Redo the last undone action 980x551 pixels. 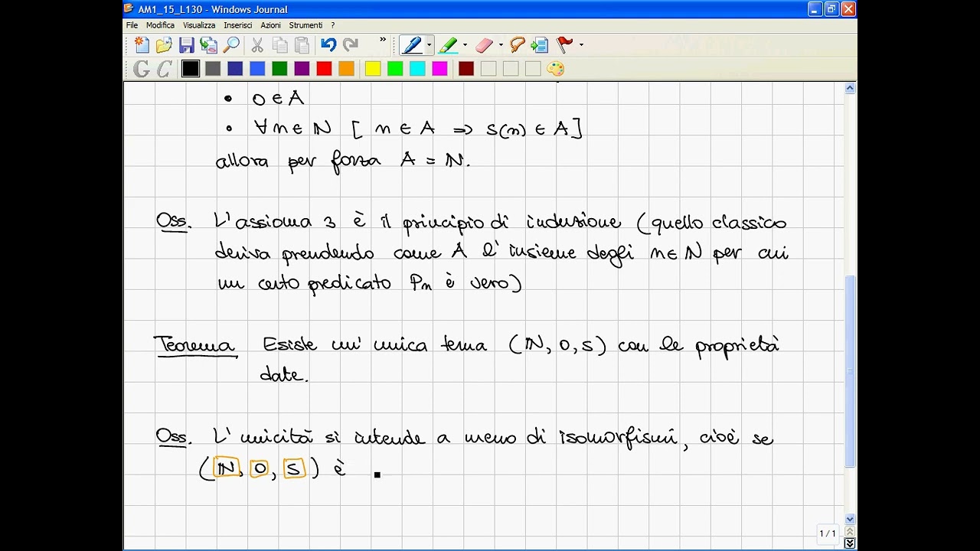coord(351,45)
